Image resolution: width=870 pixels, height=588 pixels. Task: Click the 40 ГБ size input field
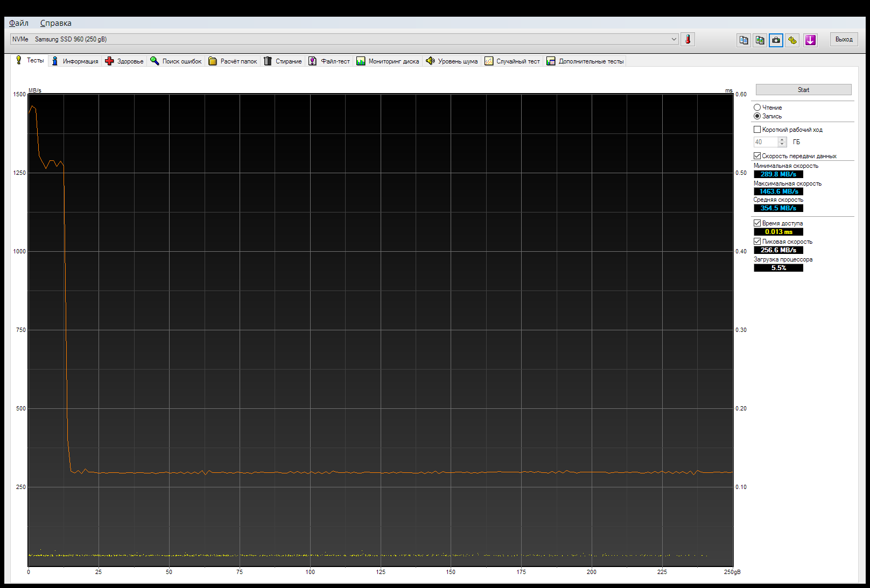[766, 142]
